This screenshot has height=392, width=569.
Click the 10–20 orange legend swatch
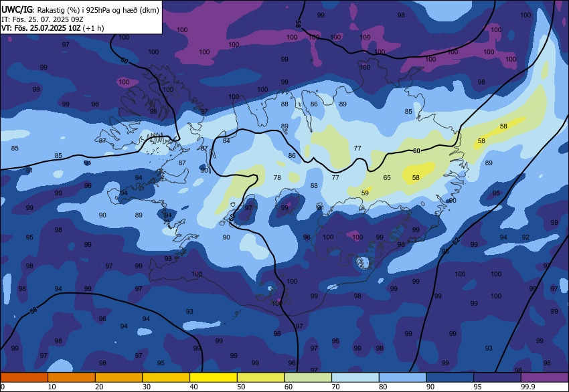click(72, 377)
